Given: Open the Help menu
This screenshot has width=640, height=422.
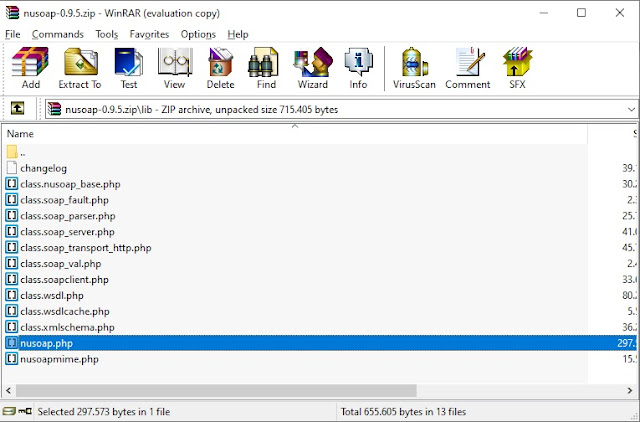Looking at the screenshot, I should (238, 34).
